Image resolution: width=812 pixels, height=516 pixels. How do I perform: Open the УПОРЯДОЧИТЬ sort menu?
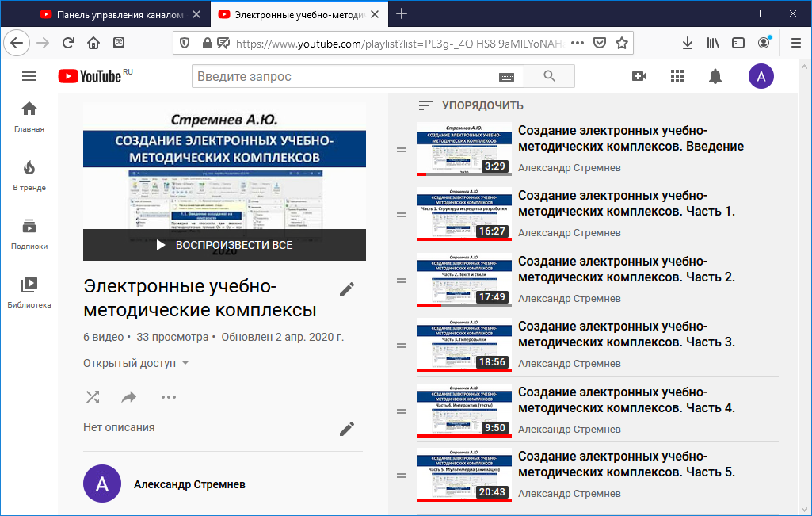click(x=471, y=105)
